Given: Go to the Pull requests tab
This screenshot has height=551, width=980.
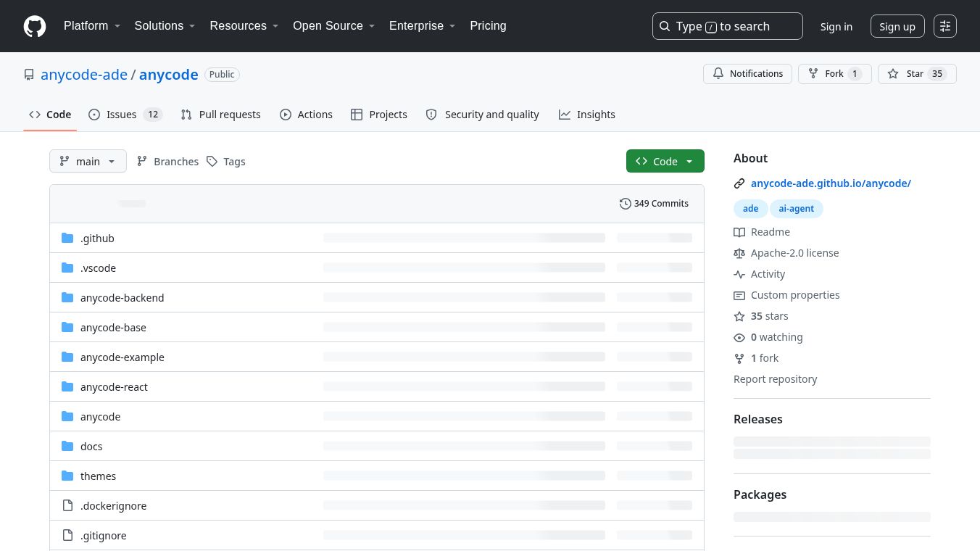Looking at the screenshot, I should pos(220,115).
